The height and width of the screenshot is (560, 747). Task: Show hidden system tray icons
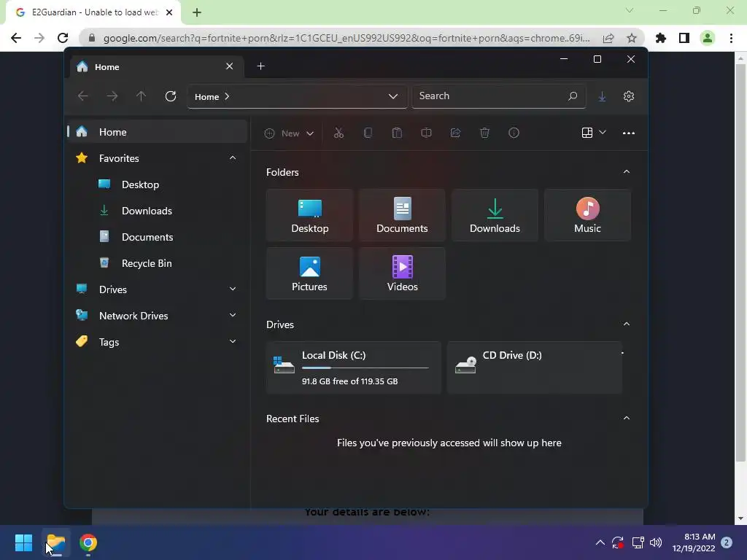pyautogui.click(x=600, y=542)
